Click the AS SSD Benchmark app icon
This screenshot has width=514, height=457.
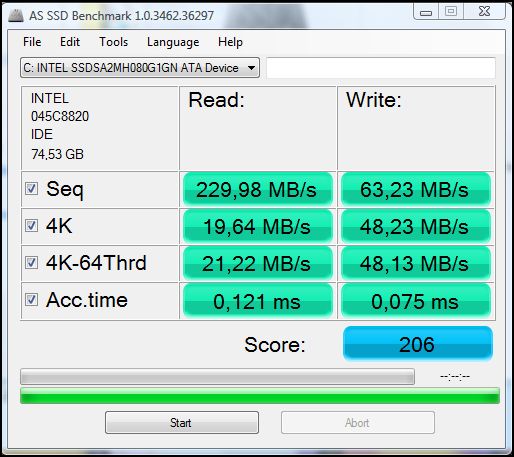point(16,15)
